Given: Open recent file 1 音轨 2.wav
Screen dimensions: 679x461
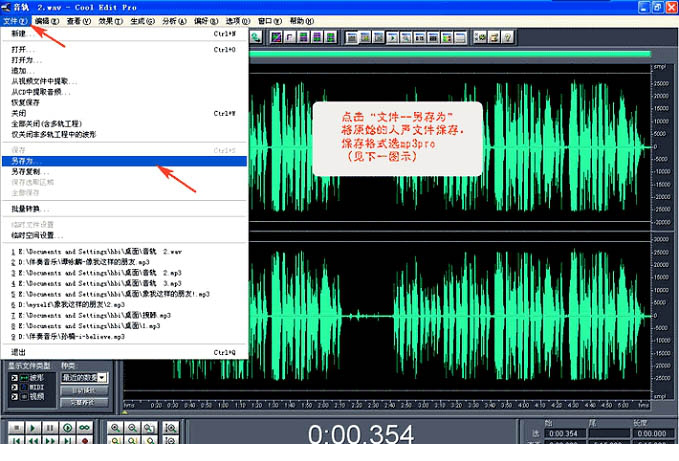Looking at the screenshot, I should pyautogui.click(x=124, y=251).
